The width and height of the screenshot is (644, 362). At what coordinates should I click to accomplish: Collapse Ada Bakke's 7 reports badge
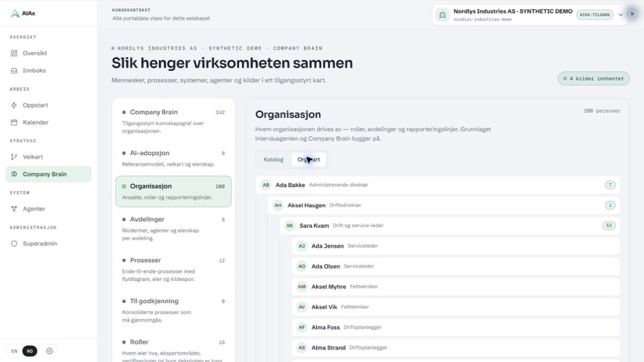(610, 185)
